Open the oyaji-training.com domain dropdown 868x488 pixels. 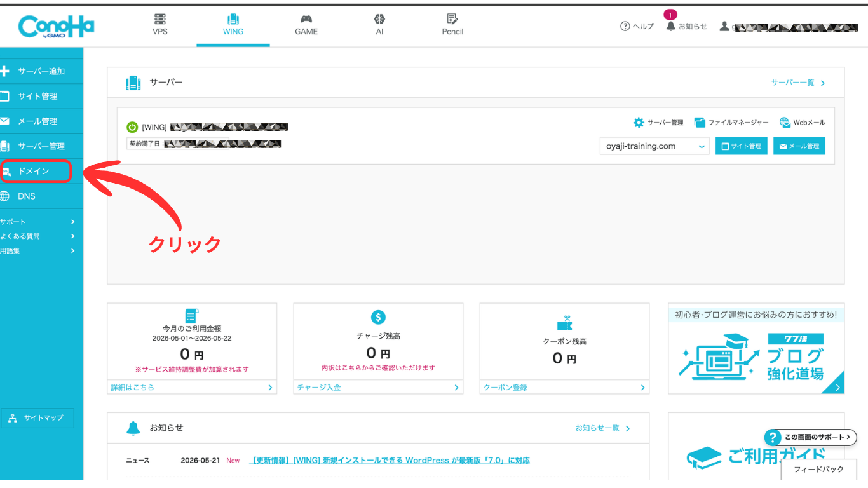pos(654,146)
